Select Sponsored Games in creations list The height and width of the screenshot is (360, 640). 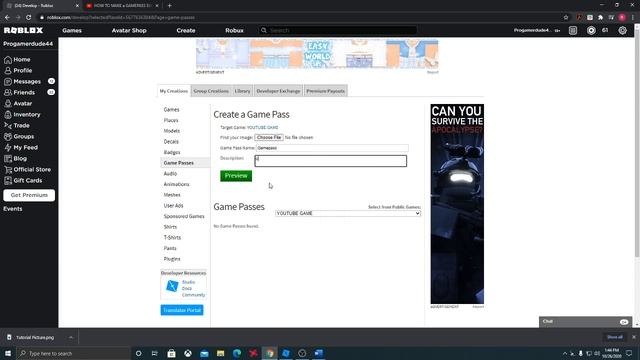coord(184,216)
